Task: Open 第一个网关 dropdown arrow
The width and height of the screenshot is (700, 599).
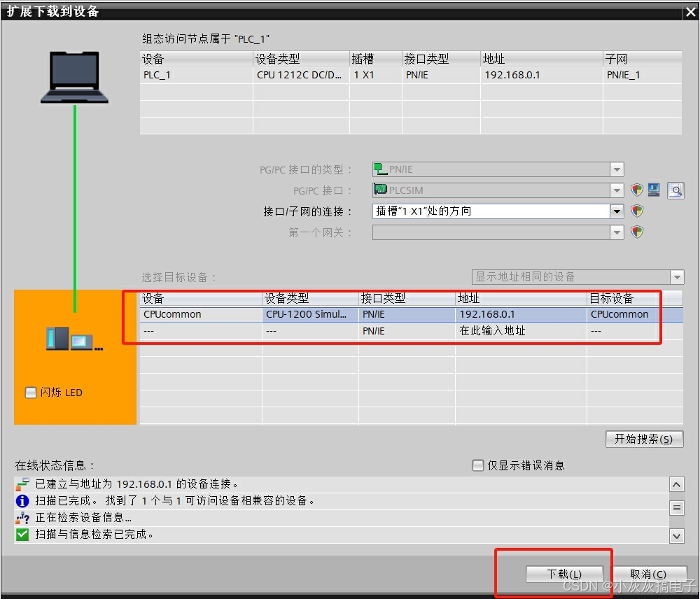Action: (x=617, y=232)
